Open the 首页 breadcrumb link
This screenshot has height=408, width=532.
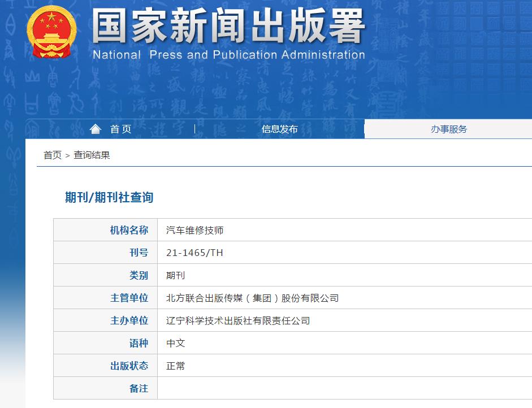pyautogui.click(x=53, y=155)
